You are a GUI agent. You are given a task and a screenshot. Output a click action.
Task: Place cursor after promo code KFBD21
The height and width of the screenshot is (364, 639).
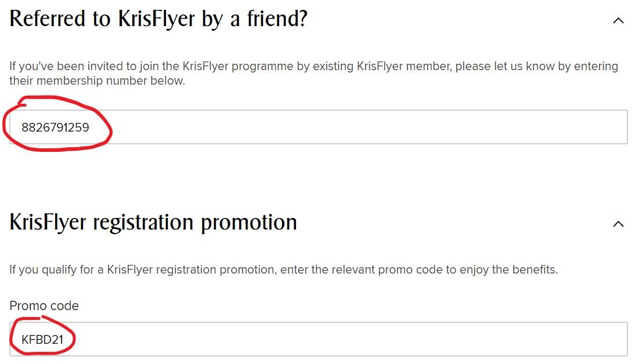tap(64, 340)
